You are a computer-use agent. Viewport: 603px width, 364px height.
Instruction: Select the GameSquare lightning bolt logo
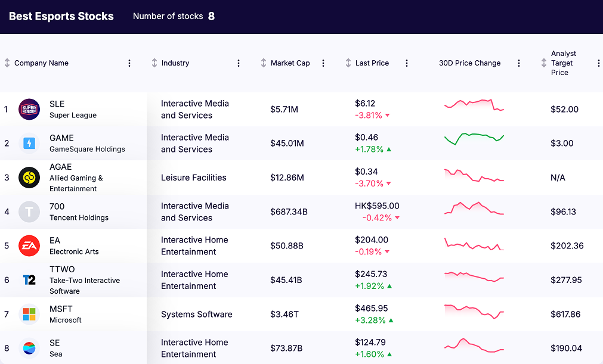[29, 143]
